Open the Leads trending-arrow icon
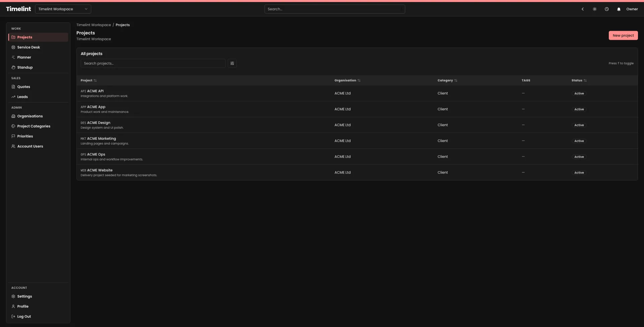 pyautogui.click(x=13, y=97)
